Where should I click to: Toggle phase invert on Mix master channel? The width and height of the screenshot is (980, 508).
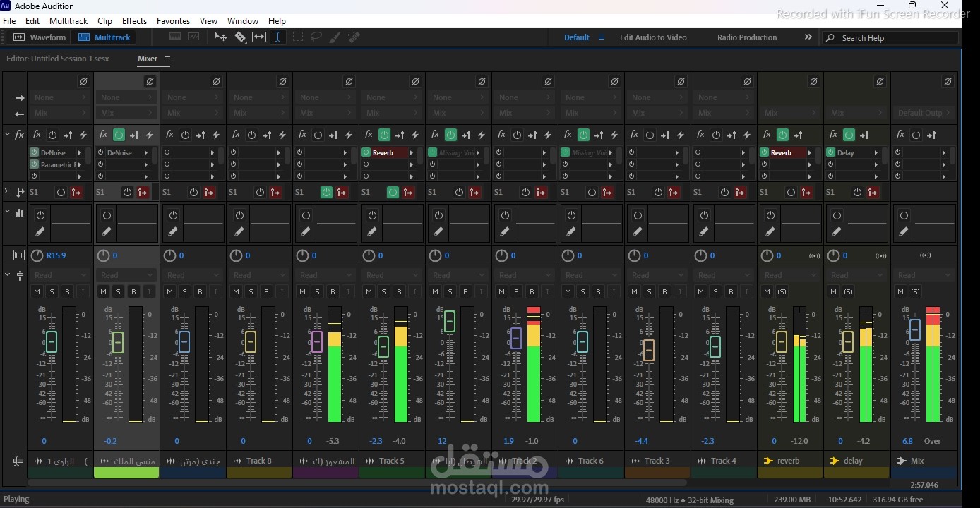click(946, 82)
